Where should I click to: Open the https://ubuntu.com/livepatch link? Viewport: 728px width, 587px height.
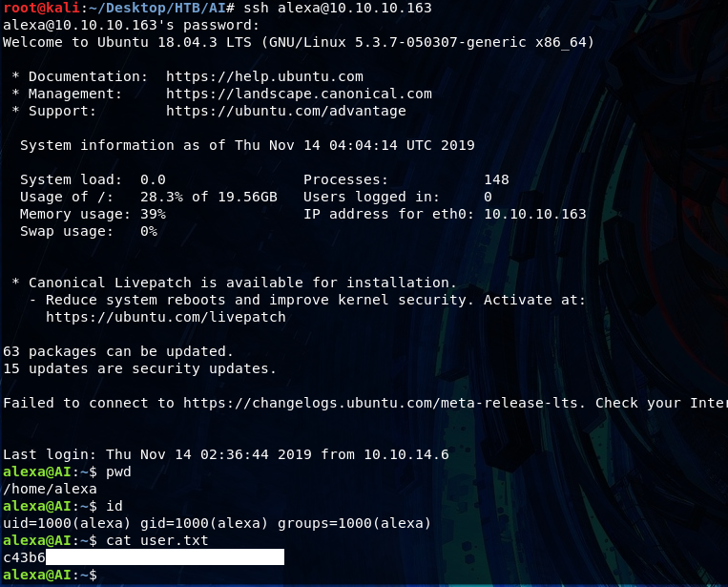point(166,317)
